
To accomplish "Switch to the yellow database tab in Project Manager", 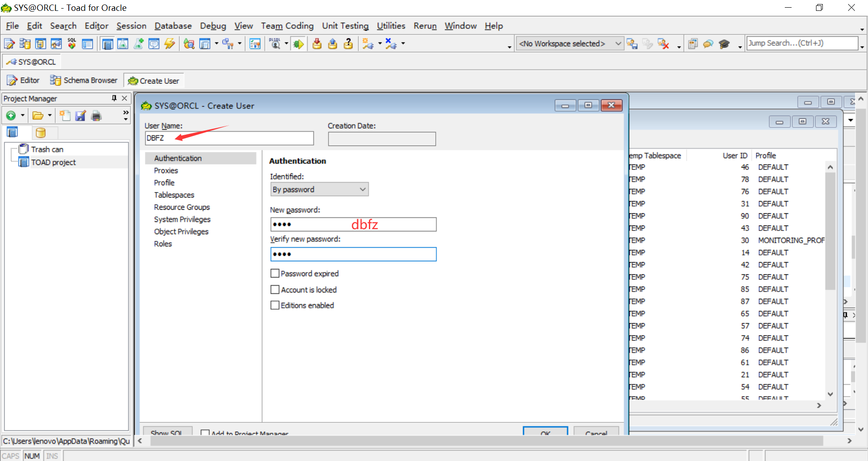I will coord(41,132).
